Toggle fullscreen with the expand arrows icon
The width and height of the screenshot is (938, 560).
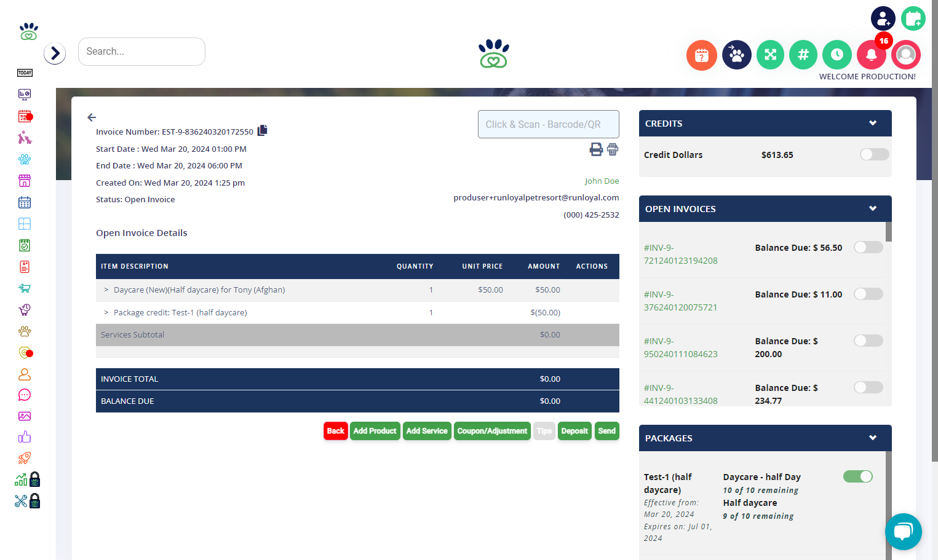pos(770,55)
